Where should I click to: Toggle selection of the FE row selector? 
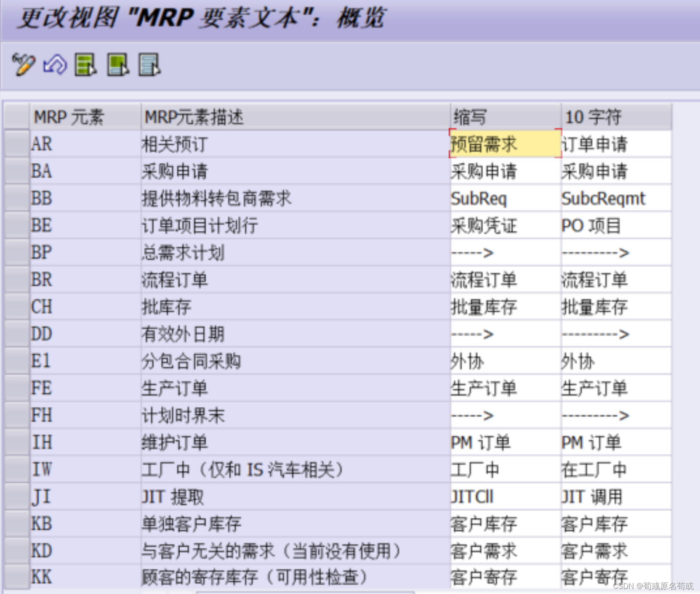[x=16, y=388]
